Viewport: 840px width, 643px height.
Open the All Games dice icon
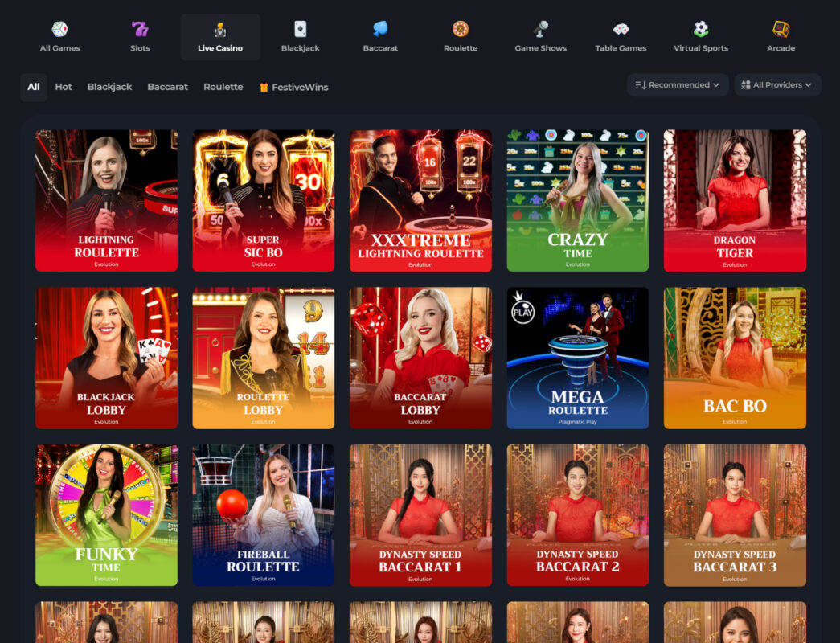(x=59, y=30)
